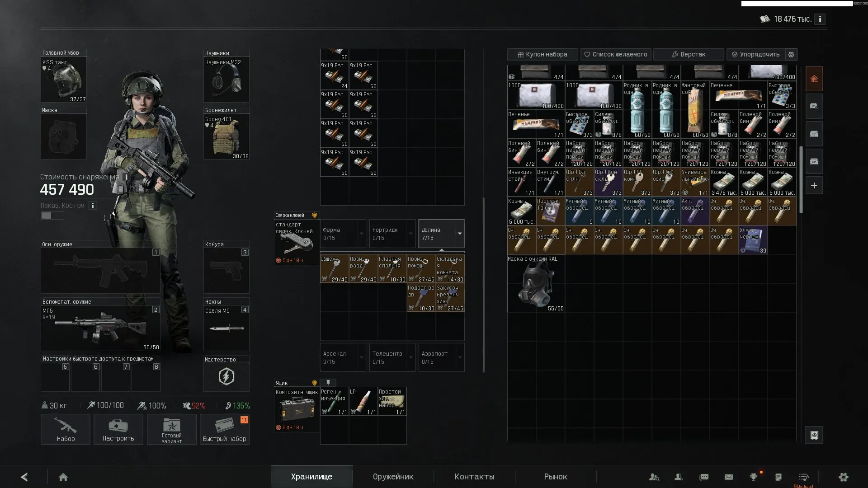
Task: Show info for the 18 476 тыс. balance
Action: [x=820, y=19]
